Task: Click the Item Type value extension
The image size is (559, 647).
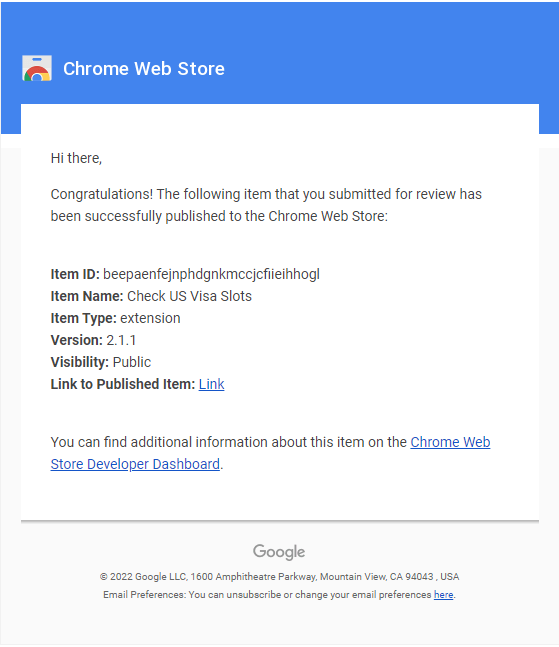Action: (x=150, y=318)
